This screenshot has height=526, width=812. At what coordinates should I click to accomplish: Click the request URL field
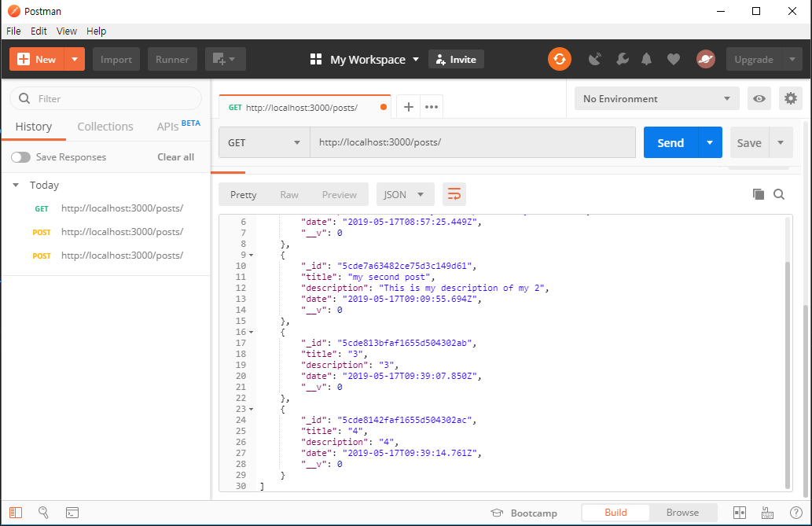472,142
